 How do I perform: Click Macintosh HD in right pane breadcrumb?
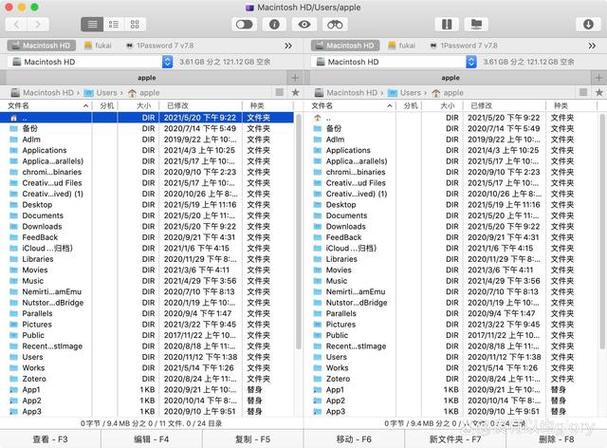pyautogui.click(x=347, y=93)
